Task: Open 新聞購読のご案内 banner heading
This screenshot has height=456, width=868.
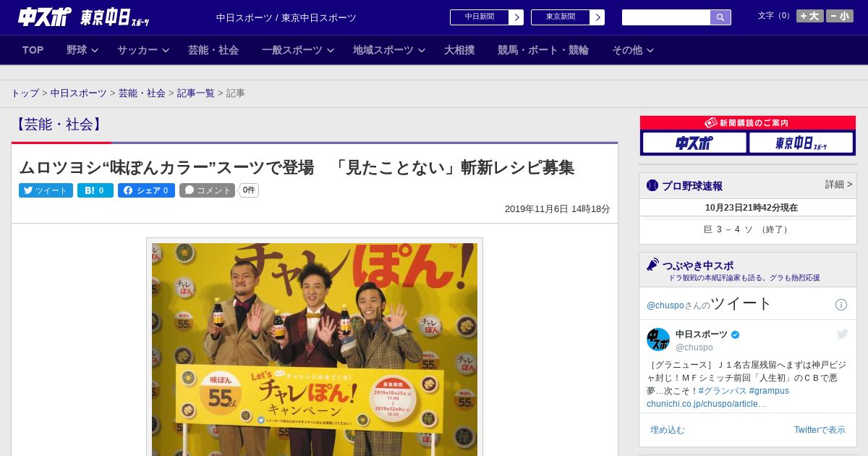Action: click(748, 123)
